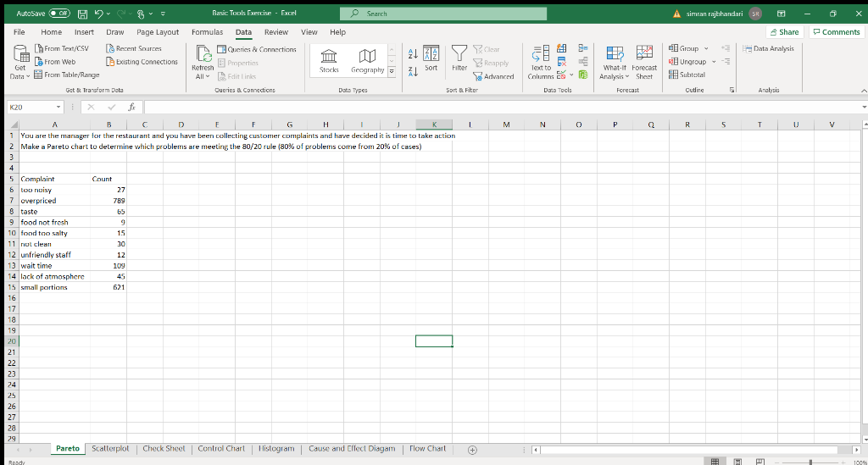Click Remove Duplicates icon
The width and height of the screenshot is (868, 465).
(x=561, y=61)
